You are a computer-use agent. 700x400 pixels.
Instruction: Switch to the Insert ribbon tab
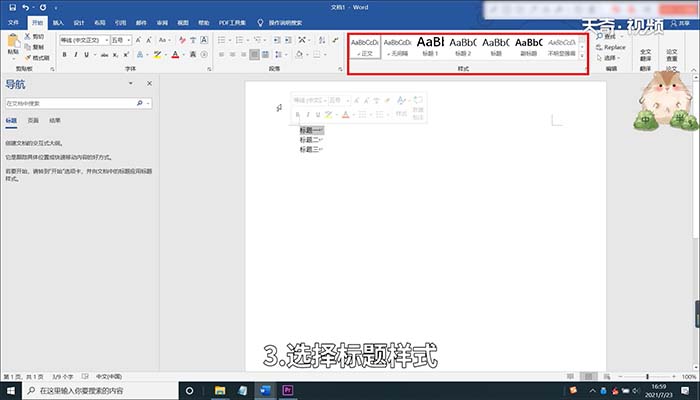click(58, 22)
